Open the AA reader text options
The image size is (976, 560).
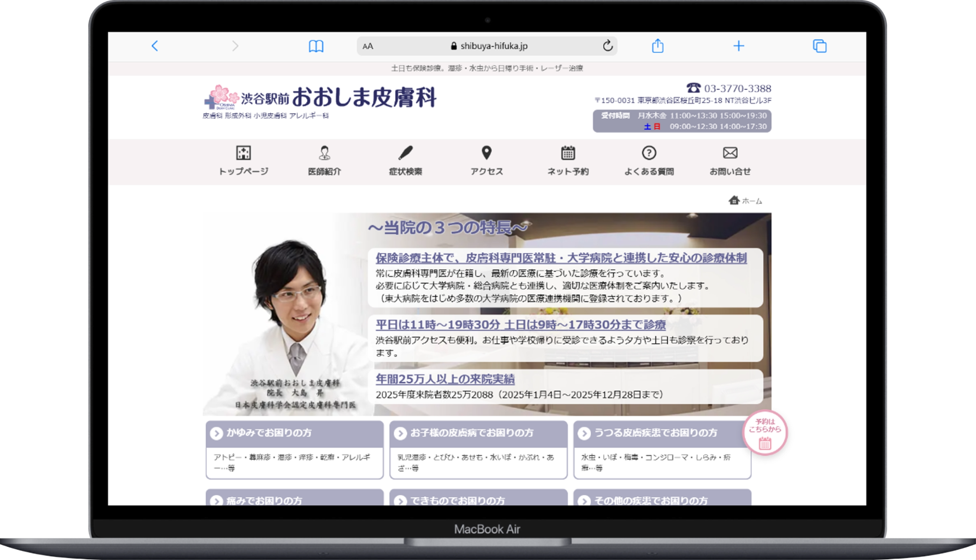368,46
